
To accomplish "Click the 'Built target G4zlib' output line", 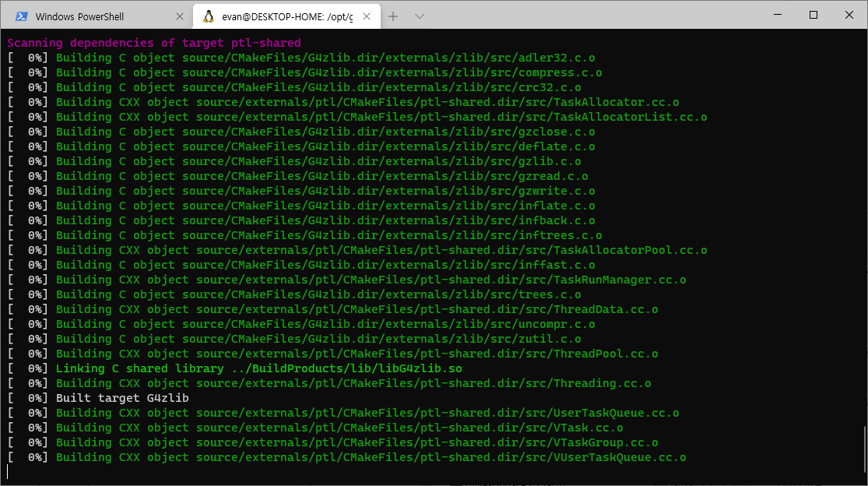I will pyautogui.click(x=122, y=398).
